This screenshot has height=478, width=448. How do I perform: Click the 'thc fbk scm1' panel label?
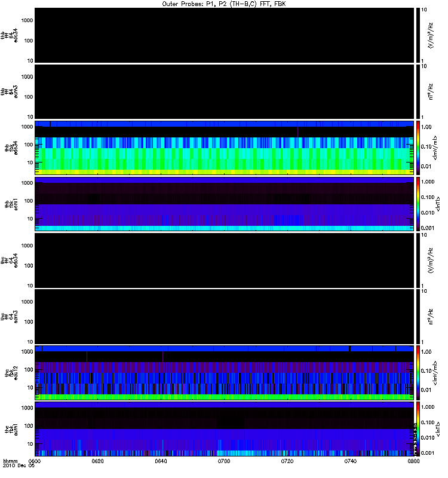pos(11,429)
